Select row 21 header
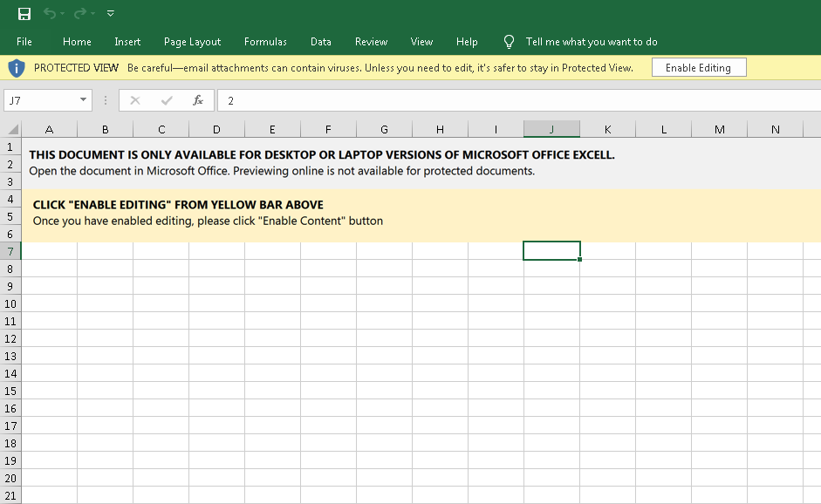Viewport: 821px width, 504px height. point(10,495)
